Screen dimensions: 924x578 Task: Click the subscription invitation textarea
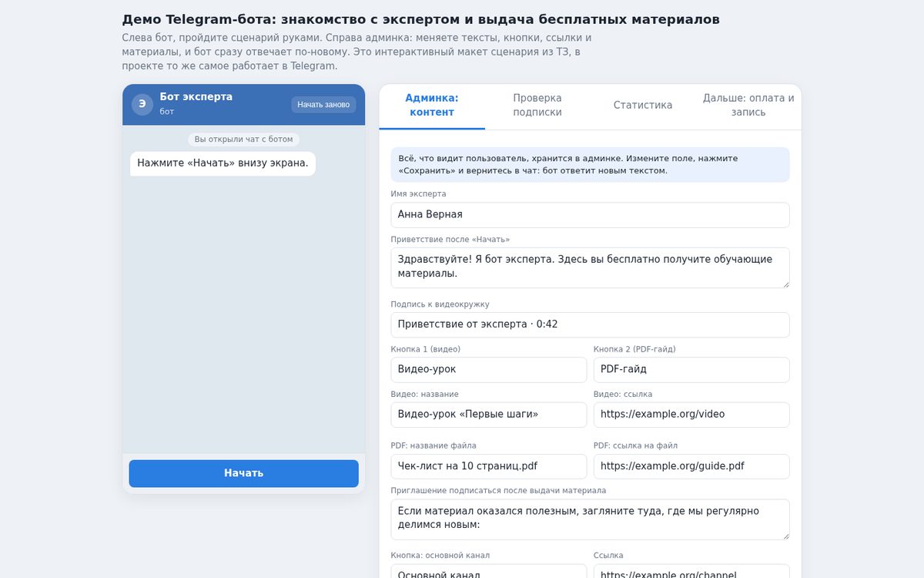590,519
